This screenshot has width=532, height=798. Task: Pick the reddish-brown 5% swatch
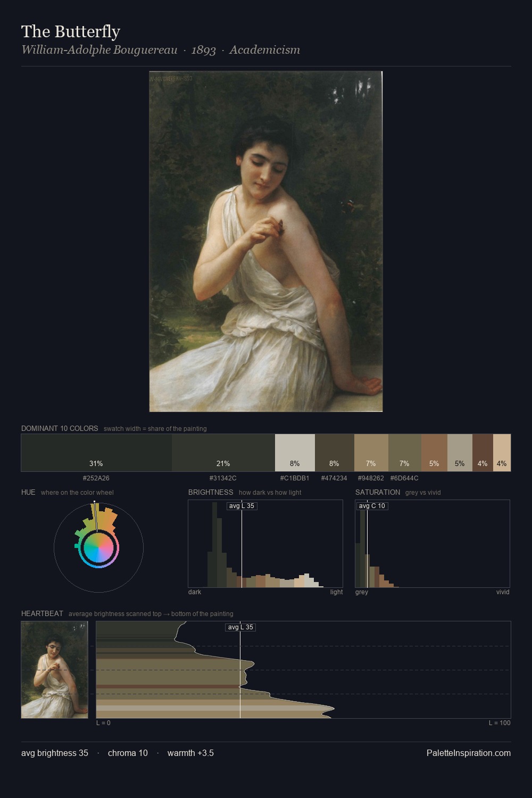[x=434, y=453]
